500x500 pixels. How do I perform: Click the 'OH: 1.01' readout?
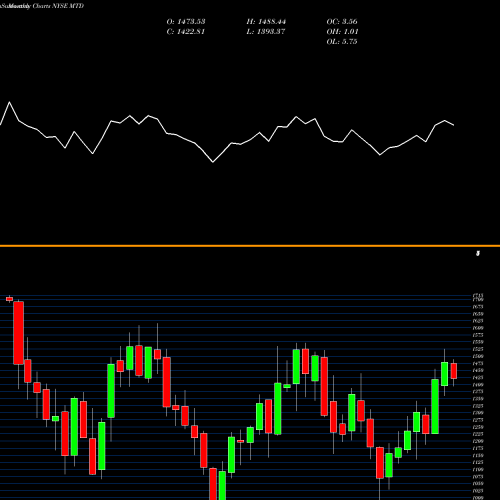click(342, 32)
